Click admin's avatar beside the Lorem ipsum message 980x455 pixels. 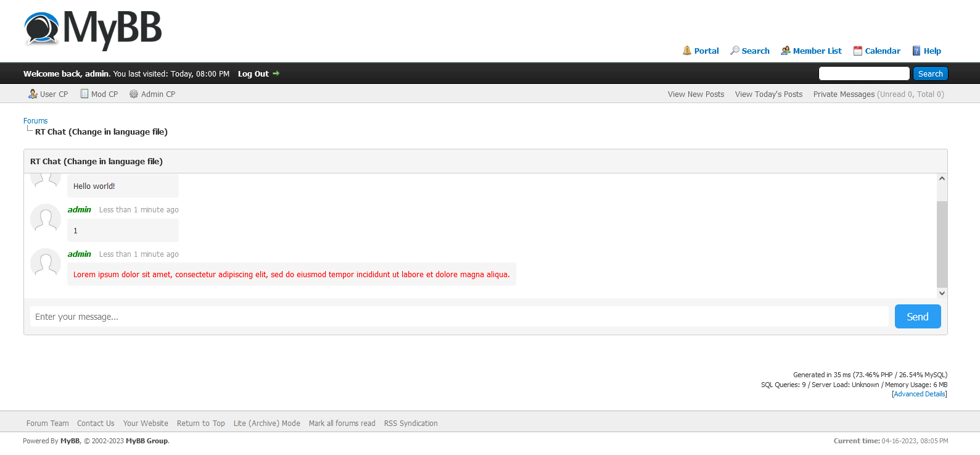click(46, 264)
